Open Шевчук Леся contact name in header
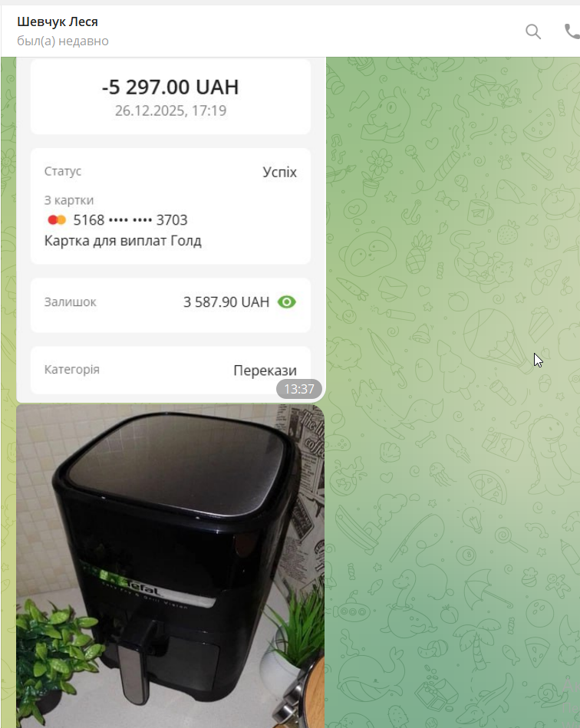This screenshot has height=728, width=580. (x=58, y=21)
